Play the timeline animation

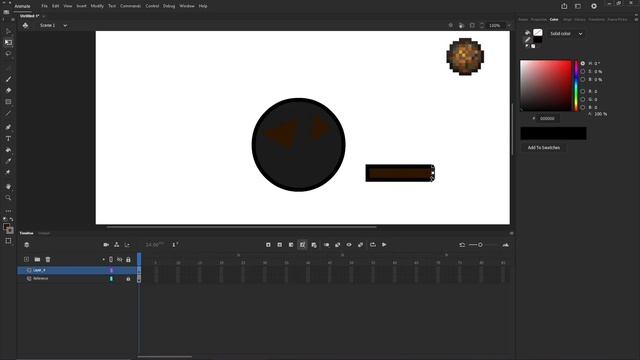coord(384,244)
